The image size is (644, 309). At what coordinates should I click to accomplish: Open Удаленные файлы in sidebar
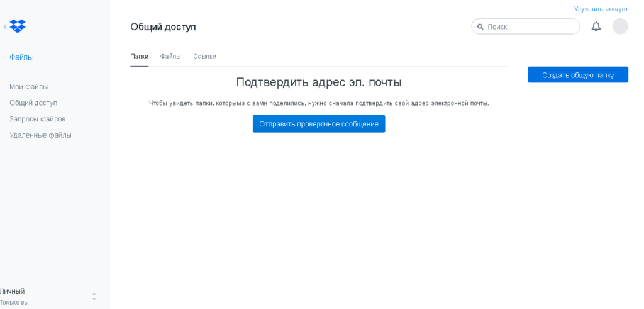(40, 135)
